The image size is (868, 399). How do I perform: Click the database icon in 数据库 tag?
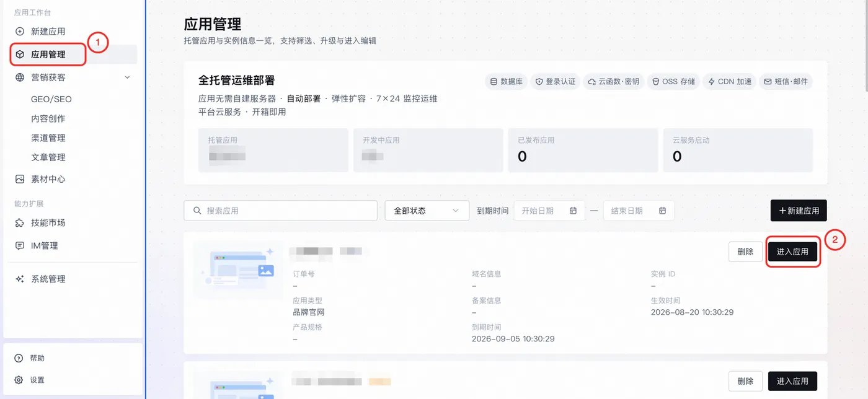494,82
